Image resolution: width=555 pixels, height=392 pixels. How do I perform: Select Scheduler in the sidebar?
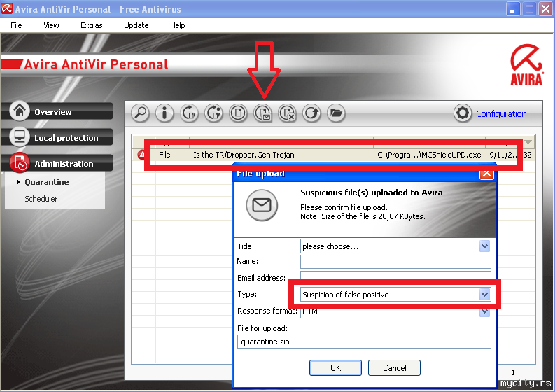[x=41, y=199]
